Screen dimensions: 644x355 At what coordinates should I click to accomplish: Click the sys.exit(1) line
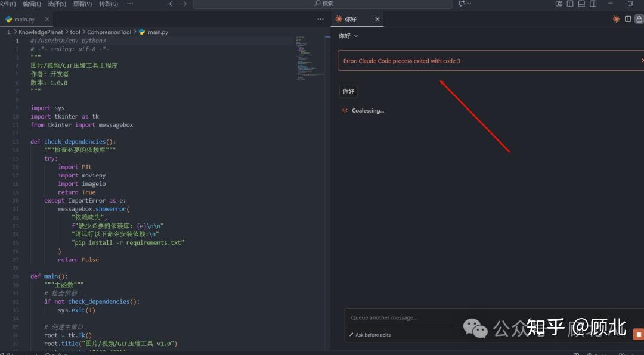77,310
